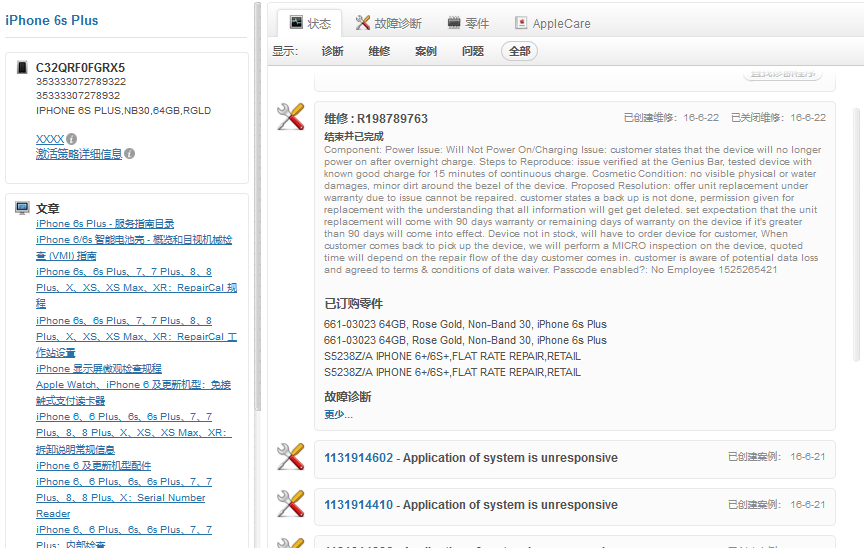Select IMEI 353333072789322
The image size is (864, 548).
click(81, 82)
